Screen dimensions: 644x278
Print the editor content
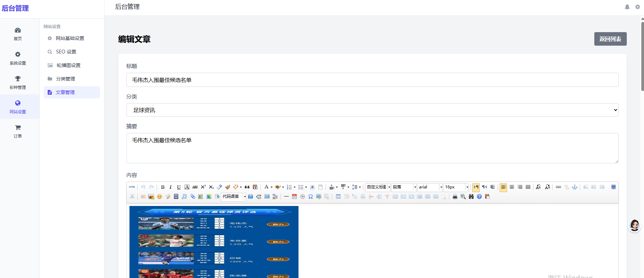pos(455,196)
